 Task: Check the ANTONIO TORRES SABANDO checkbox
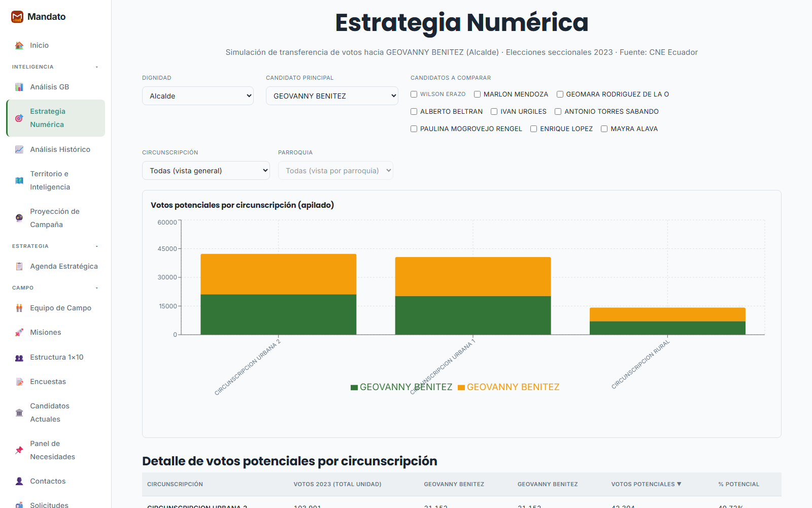pos(558,112)
